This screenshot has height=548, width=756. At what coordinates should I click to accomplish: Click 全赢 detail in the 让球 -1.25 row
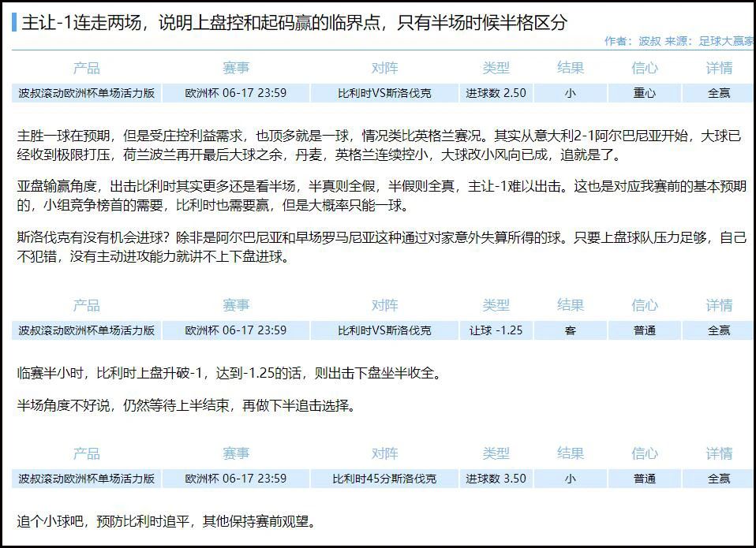718,330
